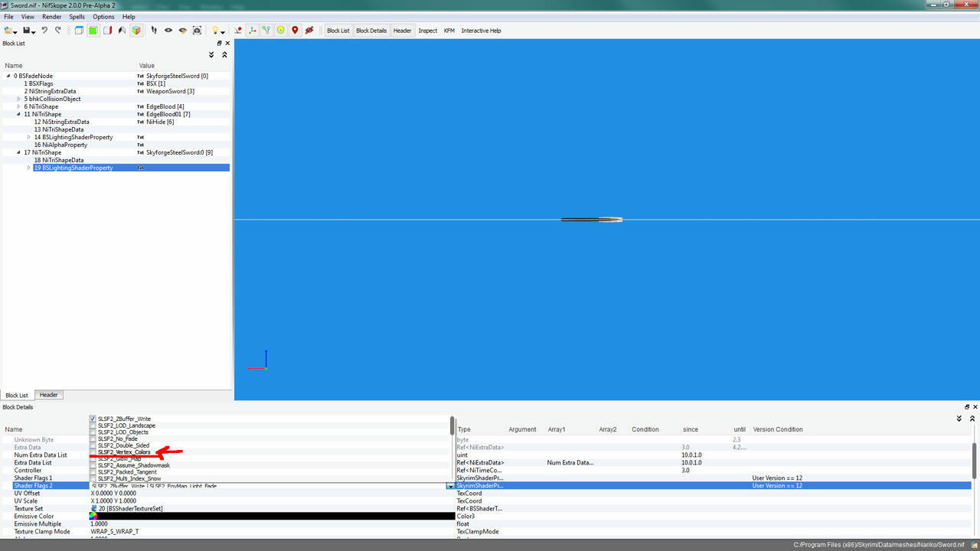Click the walk mode footprints icon

click(x=154, y=31)
